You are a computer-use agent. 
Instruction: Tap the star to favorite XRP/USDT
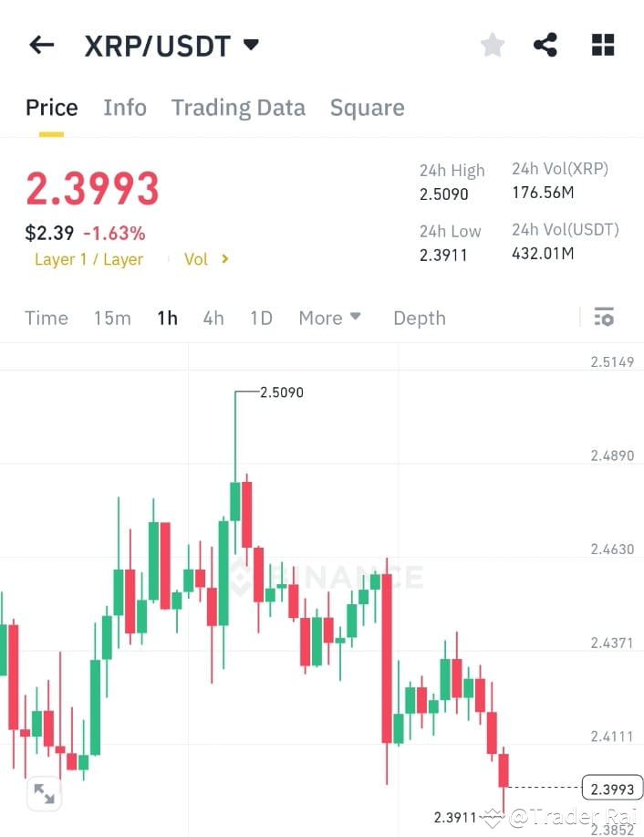pyautogui.click(x=492, y=44)
